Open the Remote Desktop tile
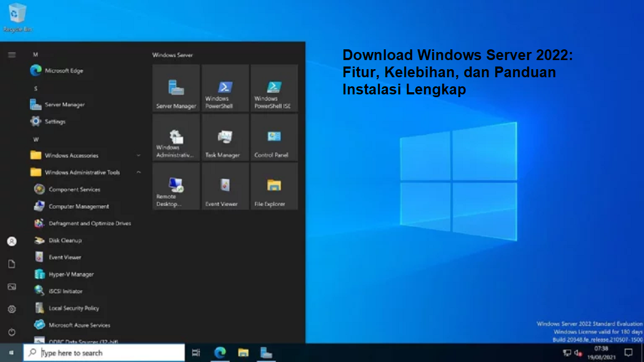The height and width of the screenshot is (362, 644). pos(175,186)
